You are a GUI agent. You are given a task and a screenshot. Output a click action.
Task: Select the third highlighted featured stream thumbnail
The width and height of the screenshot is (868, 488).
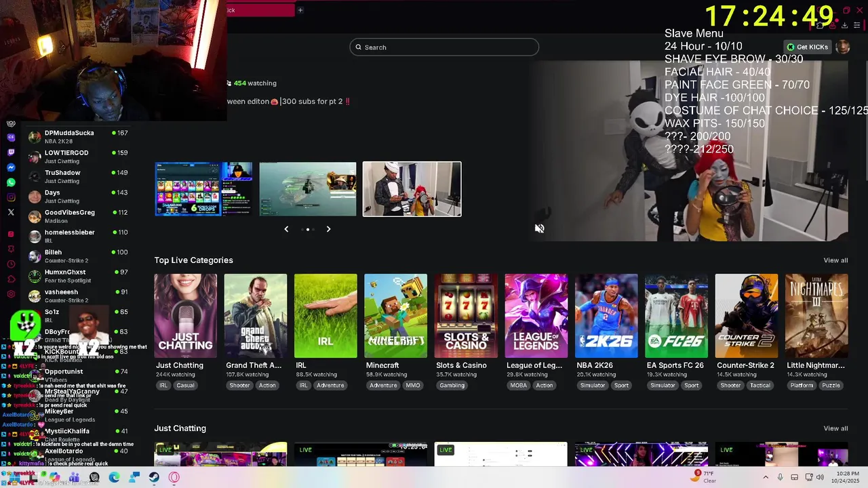[412, 189]
